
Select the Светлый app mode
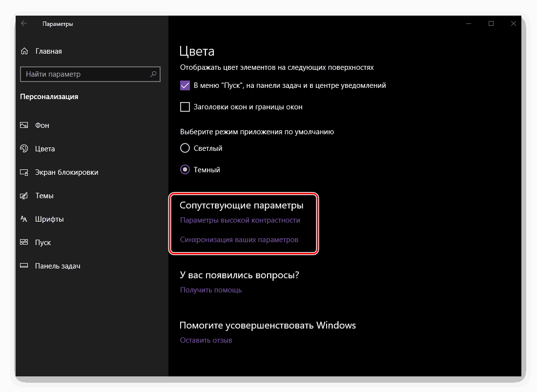click(185, 148)
